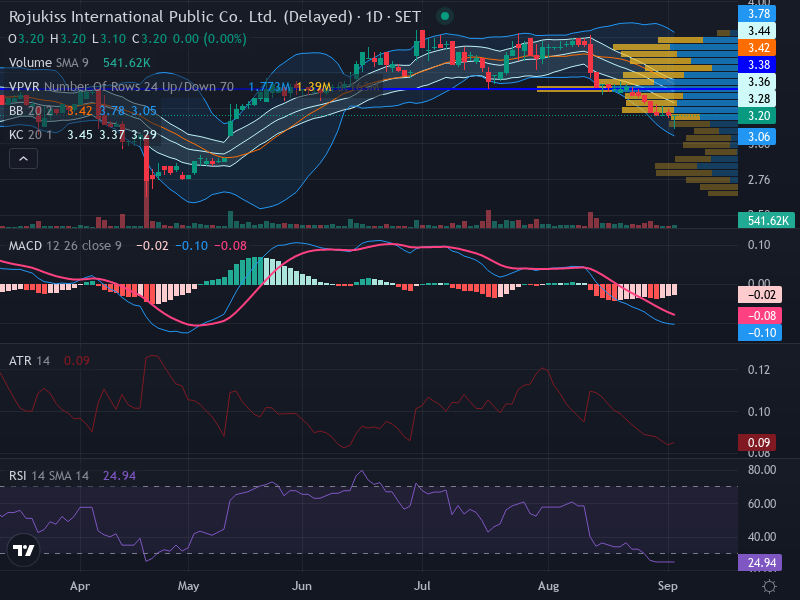This screenshot has width=800, height=600.
Task: Select the KC 20 1 indicator label
Action: (x=31, y=135)
